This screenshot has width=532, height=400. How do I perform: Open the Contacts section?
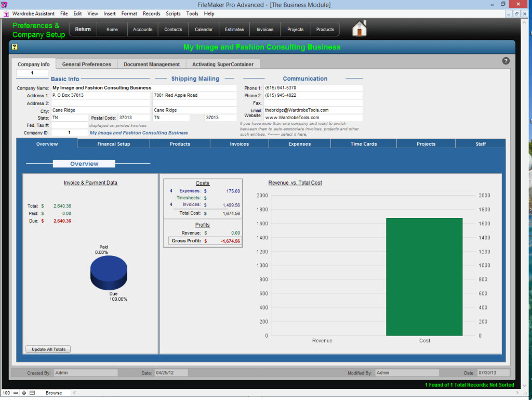point(173,29)
